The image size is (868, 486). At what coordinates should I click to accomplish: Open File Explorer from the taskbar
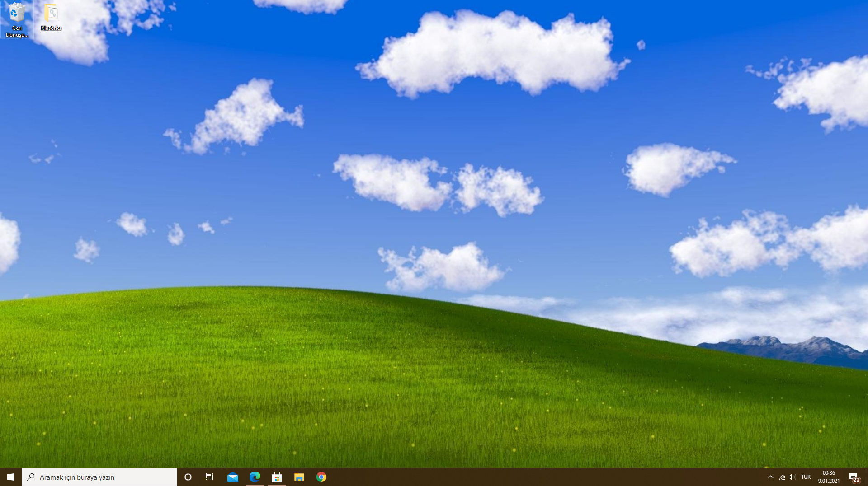[299, 477]
